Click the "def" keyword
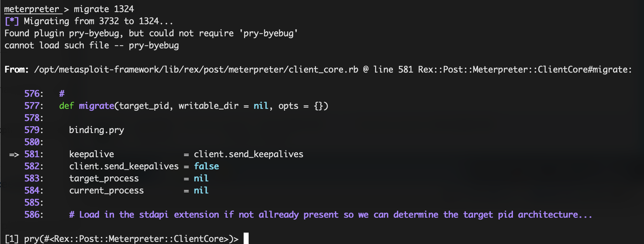644x244 pixels. (x=66, y=106)
